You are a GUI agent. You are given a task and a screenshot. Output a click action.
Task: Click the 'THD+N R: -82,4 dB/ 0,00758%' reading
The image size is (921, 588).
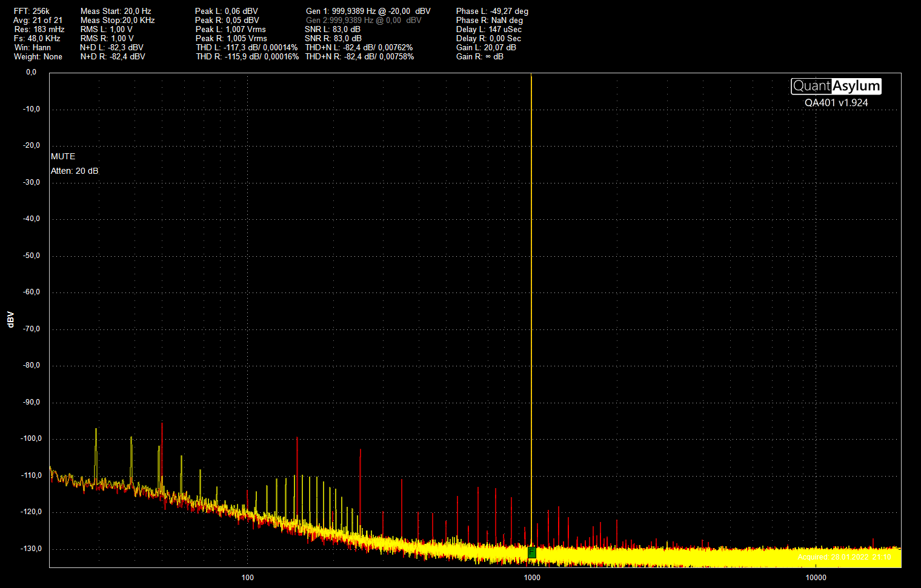click(359, 57)
